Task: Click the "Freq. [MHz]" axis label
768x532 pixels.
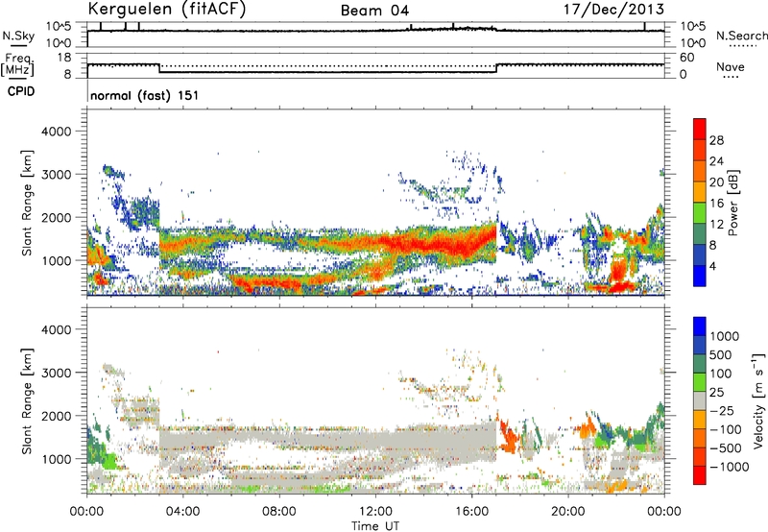Action: [x=18, y=65]
